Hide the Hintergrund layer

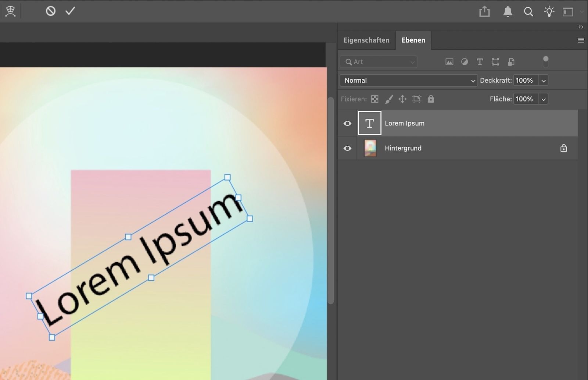347,148
